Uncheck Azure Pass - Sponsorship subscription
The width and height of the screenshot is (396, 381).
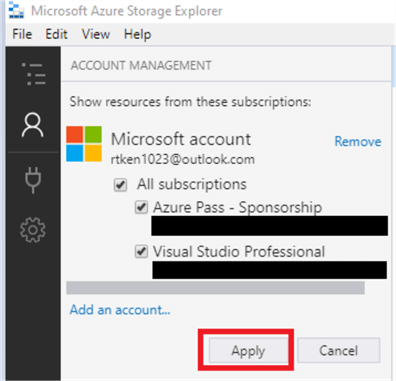[141, 207]
